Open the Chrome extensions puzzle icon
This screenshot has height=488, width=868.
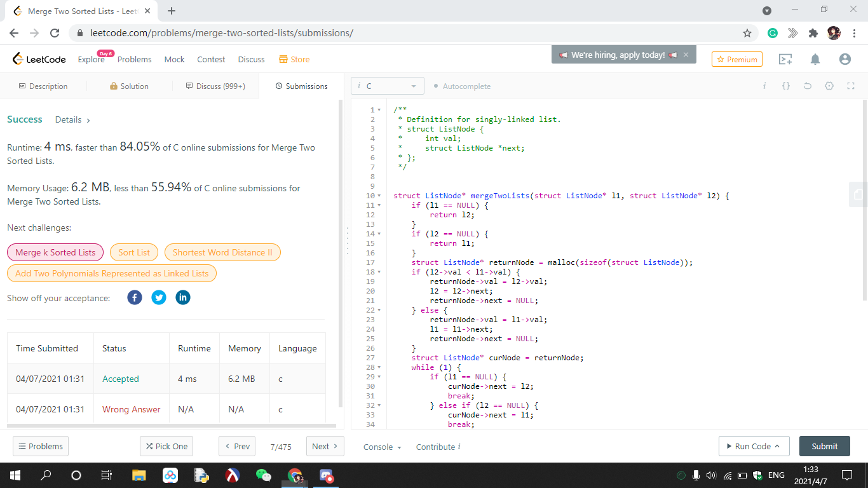point(813,33)
